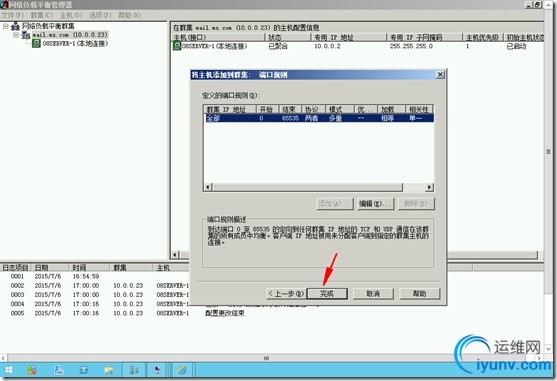This screenshot has width=557, height=381.
Task: Click the 专用 IP 地址 column header
Action: coord(348,37)
